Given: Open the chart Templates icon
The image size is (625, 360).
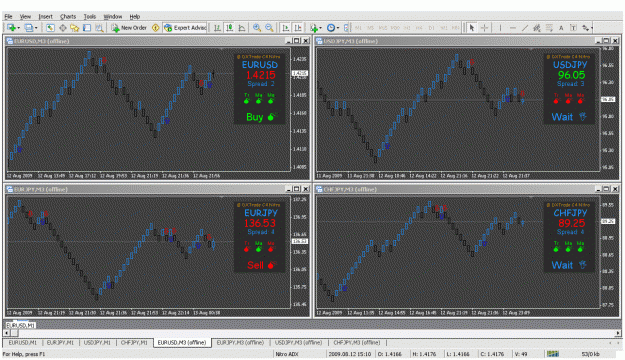Looking at the screenshot, I should click(346, 28).
